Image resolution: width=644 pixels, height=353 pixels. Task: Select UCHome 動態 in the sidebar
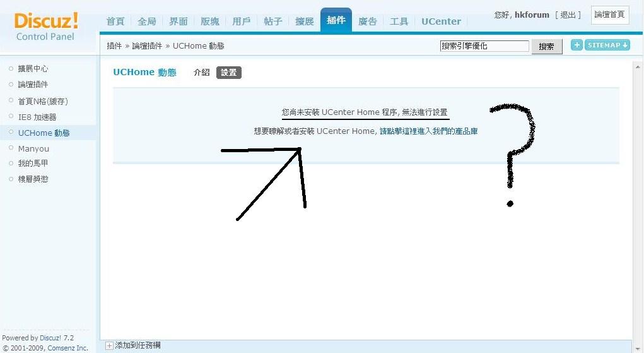click(x=44, y=133)
